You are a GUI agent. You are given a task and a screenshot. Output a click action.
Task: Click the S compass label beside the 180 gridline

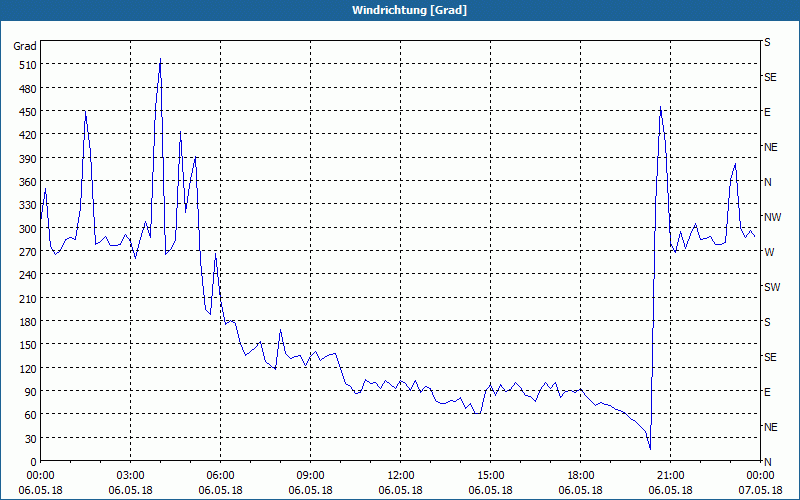coord(767,322)
